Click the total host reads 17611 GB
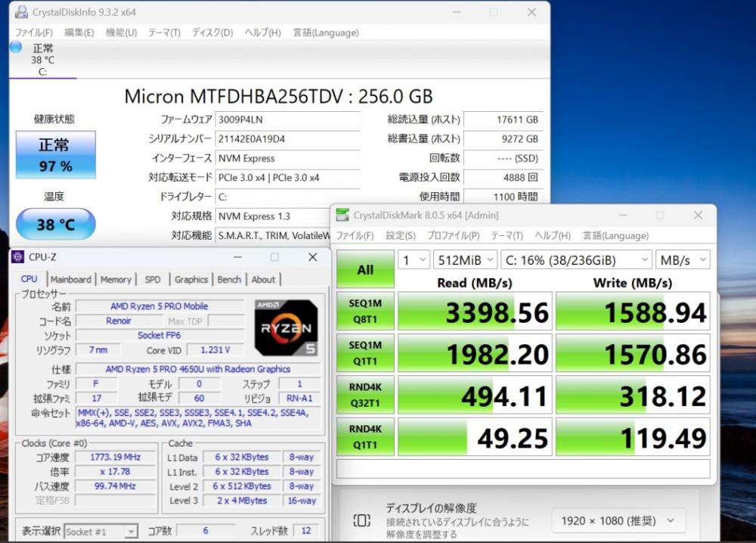 click(x=503, y=119)
